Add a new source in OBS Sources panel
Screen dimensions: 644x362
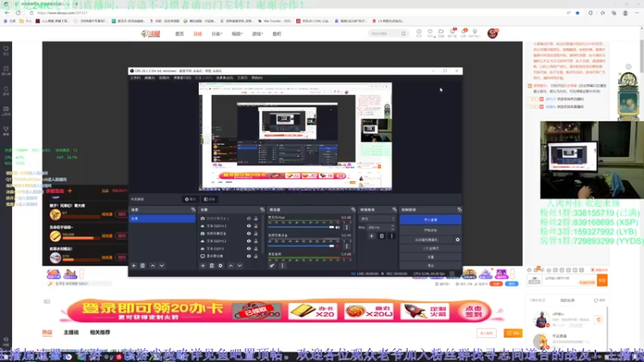tap(203, 265)
